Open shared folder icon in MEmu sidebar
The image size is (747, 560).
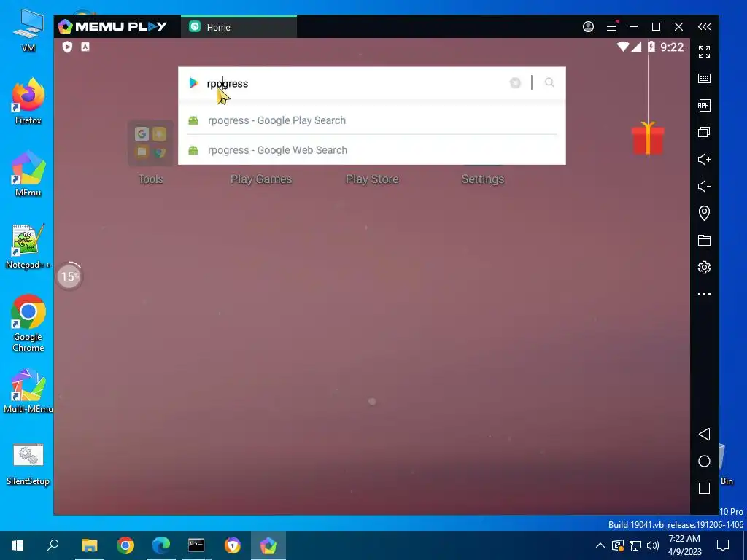point(704,240)
